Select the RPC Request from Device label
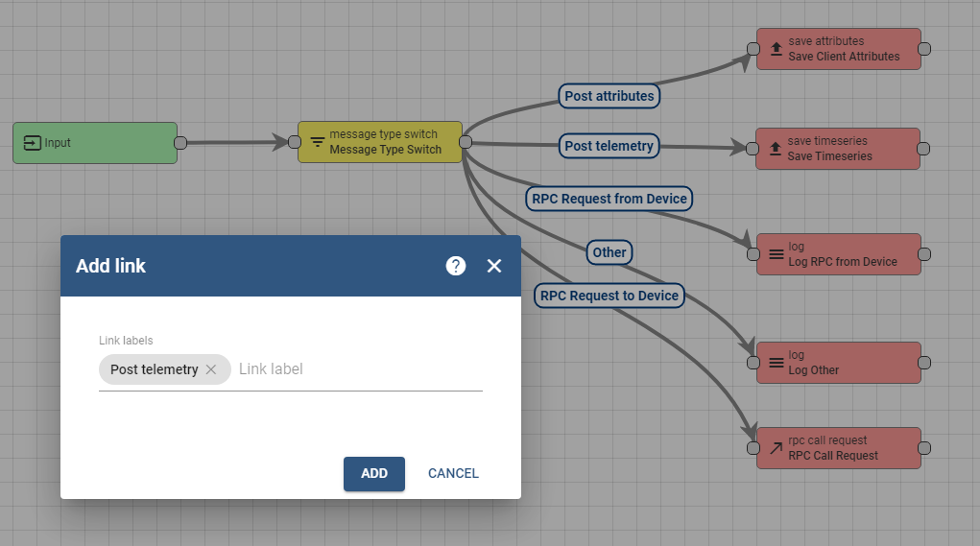Image resolution: width=980 pixels, height=546 pixels. pyautogui.click(x=610, y=199)
